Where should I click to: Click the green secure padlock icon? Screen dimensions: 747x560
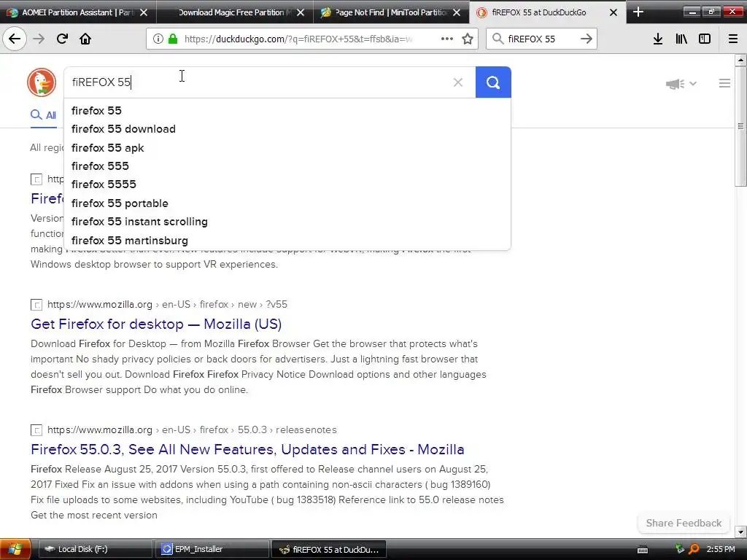click(173, 39)
